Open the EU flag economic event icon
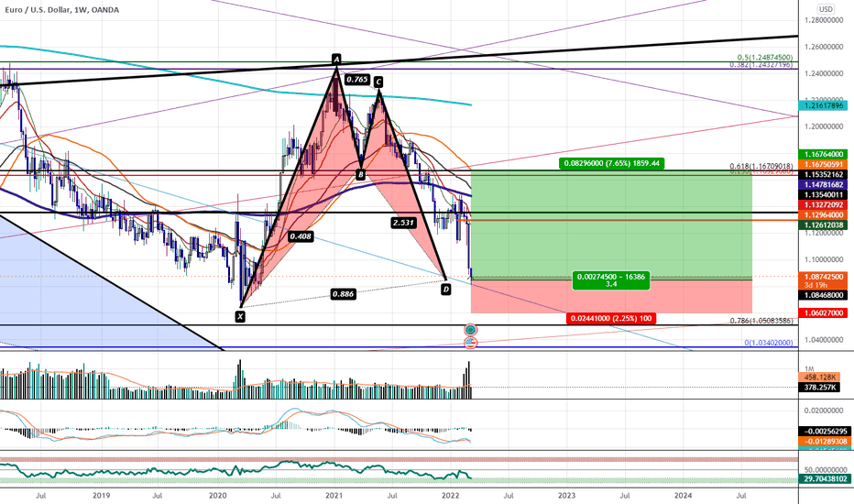This screenshot has height=504, width=854. 471,330
